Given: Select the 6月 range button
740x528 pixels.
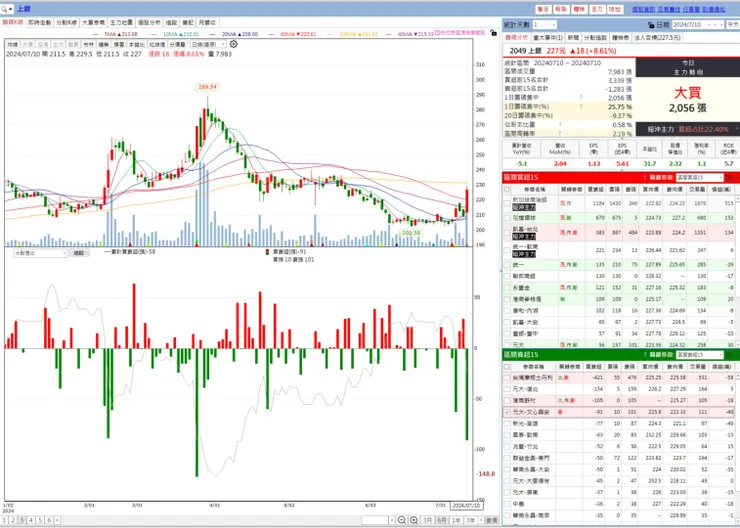Looking at the screenshot, I should (x=441, y=520).
